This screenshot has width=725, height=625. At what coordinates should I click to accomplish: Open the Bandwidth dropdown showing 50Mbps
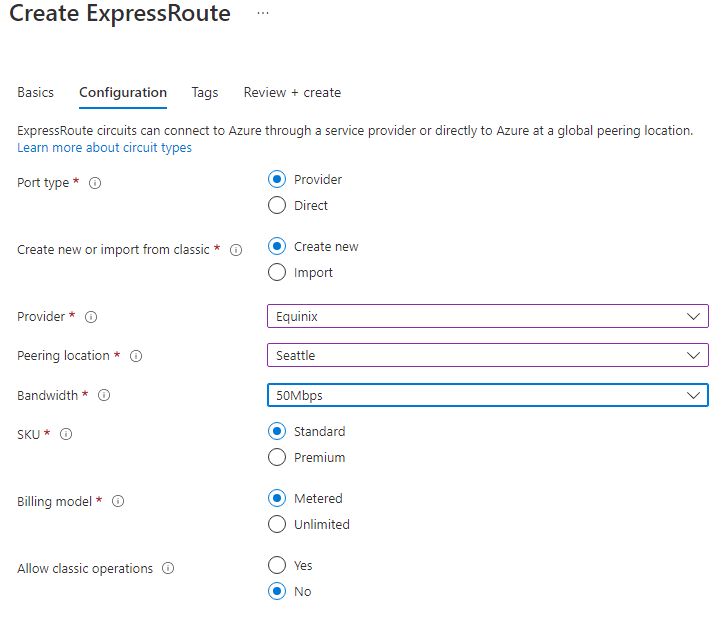tap(487, 395)
